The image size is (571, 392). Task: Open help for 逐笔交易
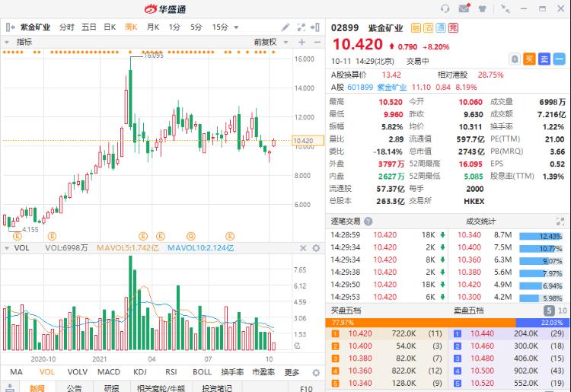368,221
